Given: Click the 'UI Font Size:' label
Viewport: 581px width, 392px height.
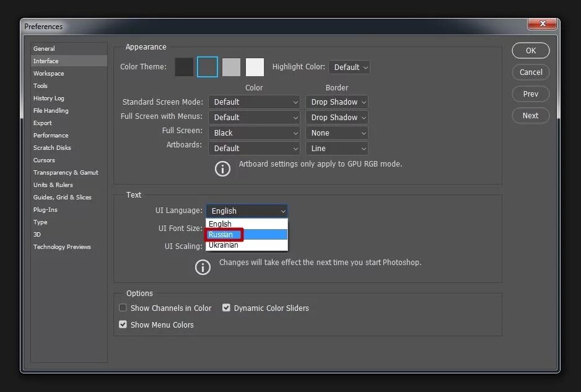Looking at the screenshot, I should [x=180, y=229].
